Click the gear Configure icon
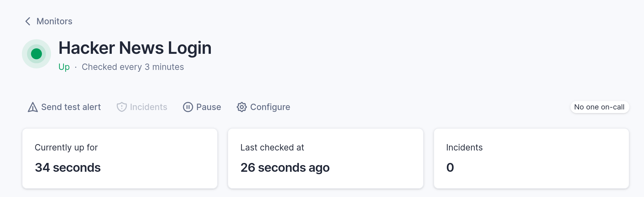 (x=242, y=107)
